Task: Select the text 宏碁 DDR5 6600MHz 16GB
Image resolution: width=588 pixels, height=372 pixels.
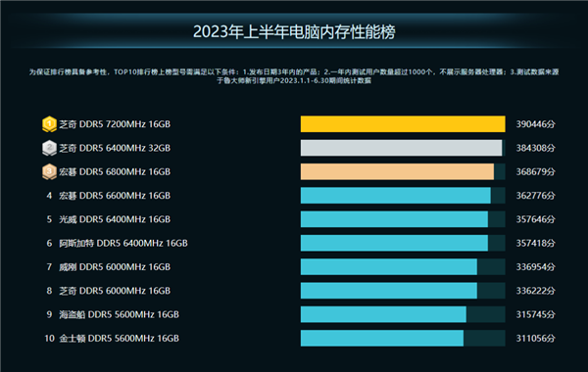Action: click(x=115, y=196)
